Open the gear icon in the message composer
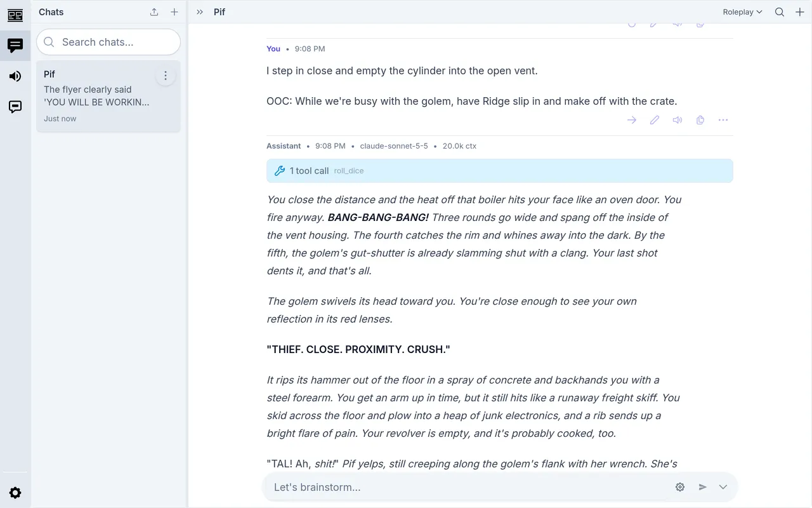The image size is (812, 508). pos(680,487)
